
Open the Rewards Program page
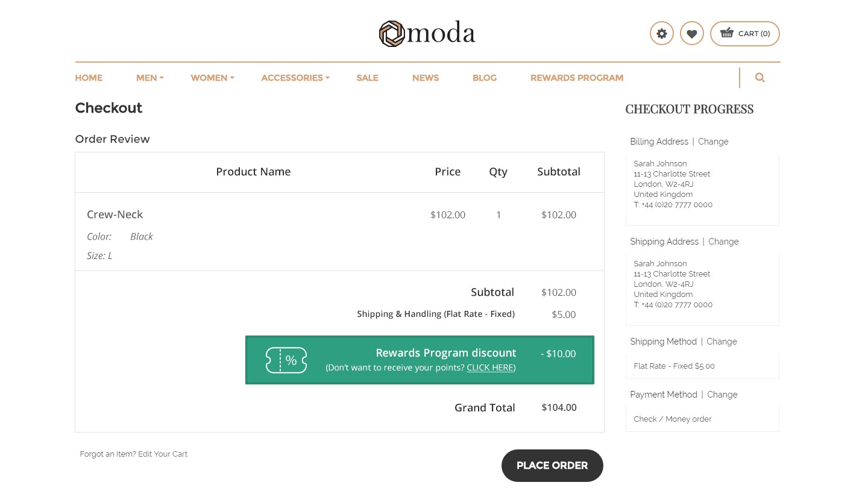pyautogui.click(x=577, y=78)
